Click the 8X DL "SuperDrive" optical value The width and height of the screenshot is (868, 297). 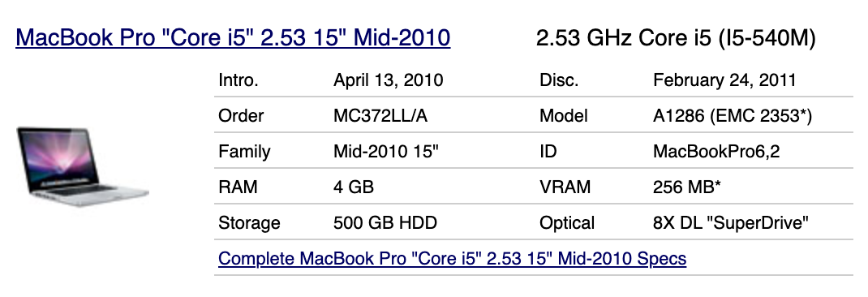coord(731,222)
